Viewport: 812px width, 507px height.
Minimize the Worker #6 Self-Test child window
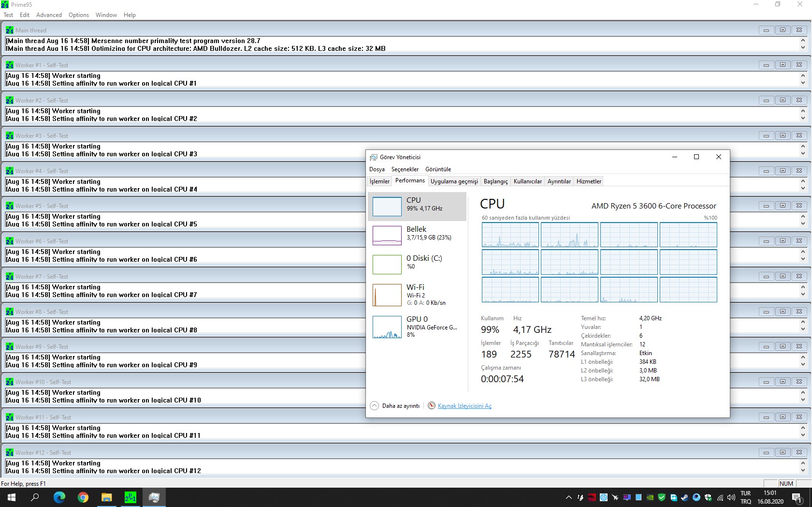[x=766, y=241]
